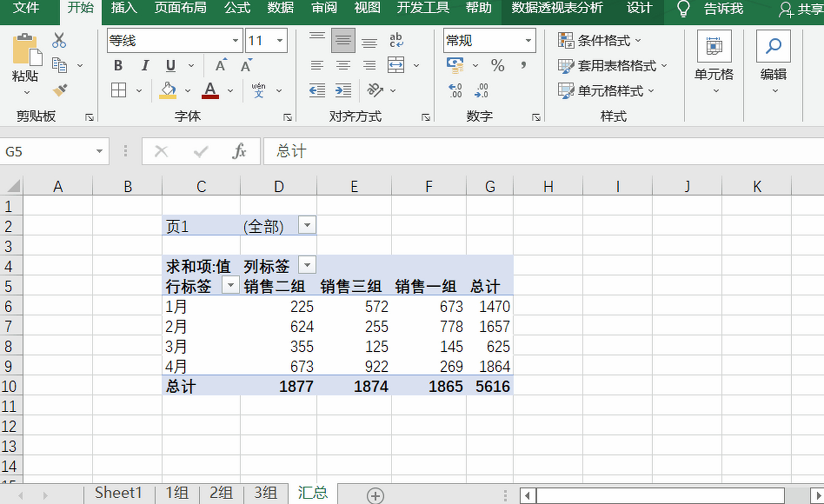Viewport: 824px width, 504px height.
Task: Click the Insert Function fx icon
Action: [239, 151]
